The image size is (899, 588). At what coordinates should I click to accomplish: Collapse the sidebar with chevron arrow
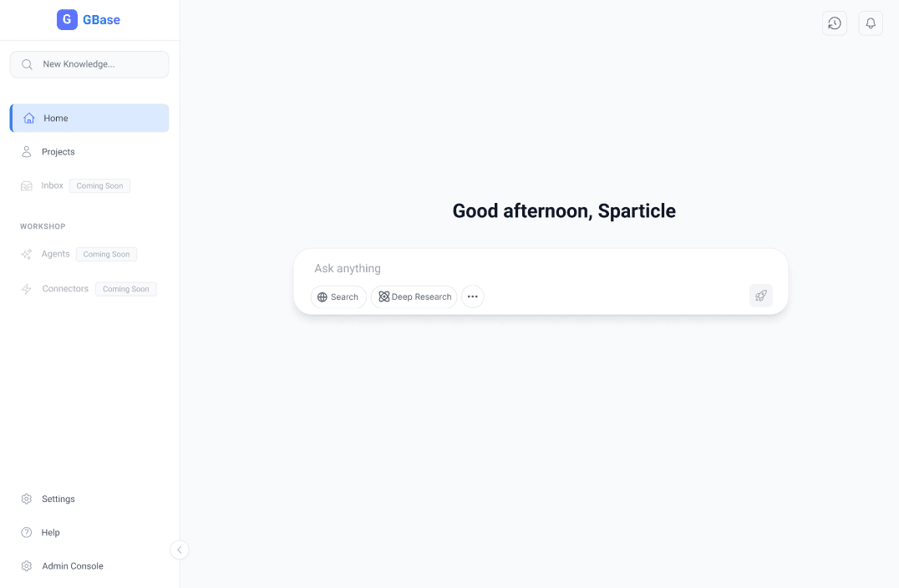coord(179,550)
